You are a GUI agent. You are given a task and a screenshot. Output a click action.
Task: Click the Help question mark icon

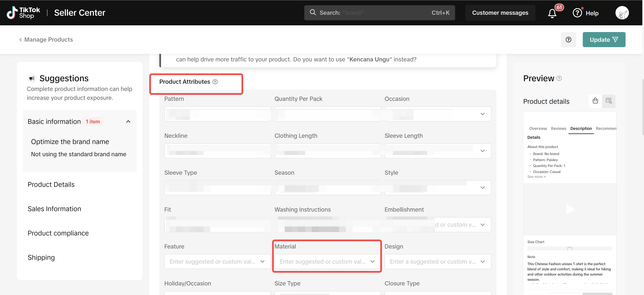click(x=577, y=13)
